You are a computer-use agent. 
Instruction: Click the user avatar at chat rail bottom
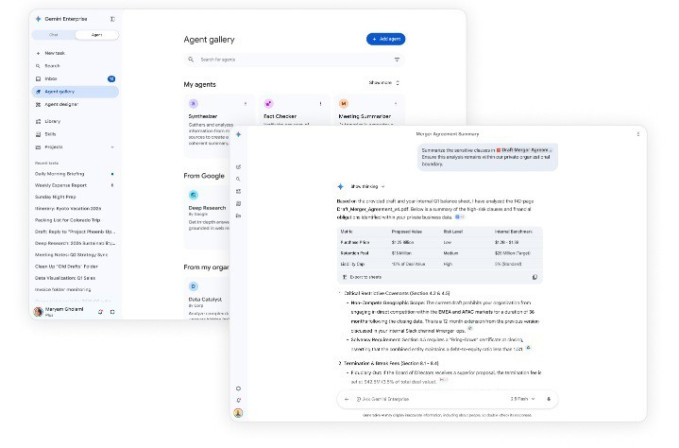(238, 413)
